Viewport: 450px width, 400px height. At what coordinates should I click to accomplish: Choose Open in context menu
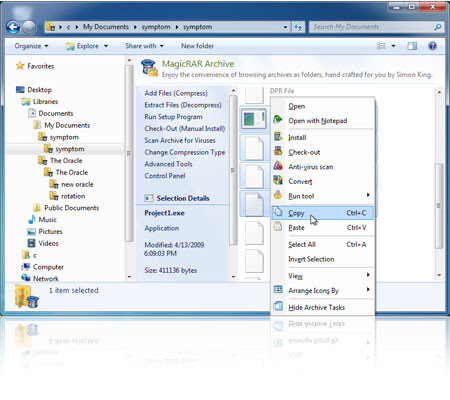point(323,106)
